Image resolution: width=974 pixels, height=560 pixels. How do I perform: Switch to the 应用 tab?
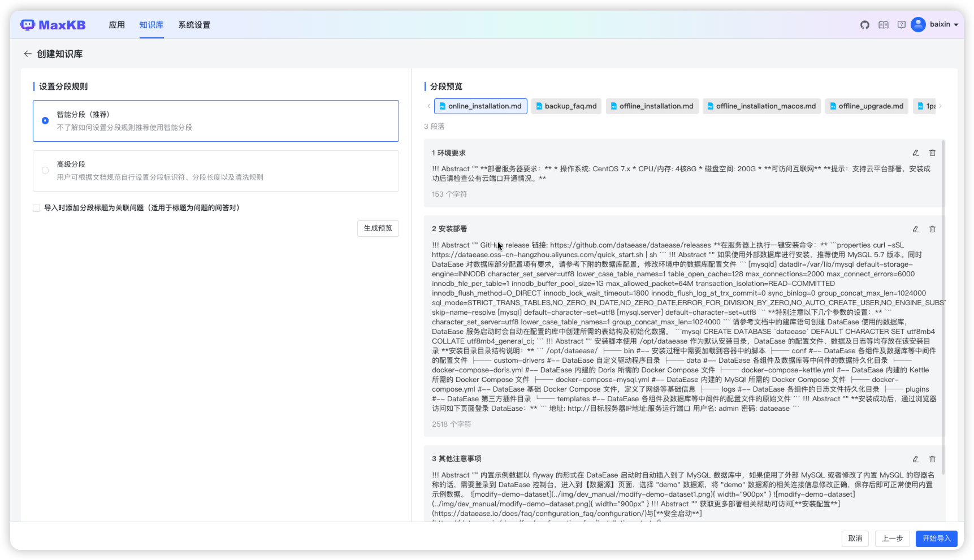click(117, 25)
